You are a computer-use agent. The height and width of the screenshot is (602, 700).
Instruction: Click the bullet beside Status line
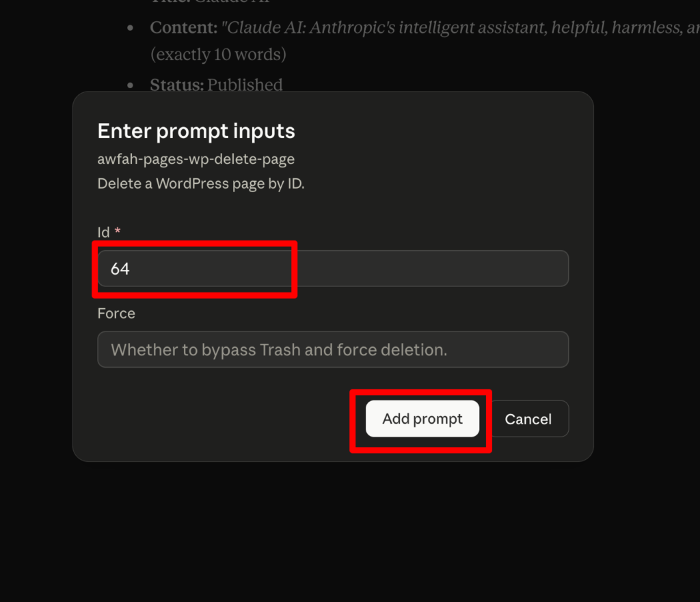pyautogui.click(x=131, y=85)
